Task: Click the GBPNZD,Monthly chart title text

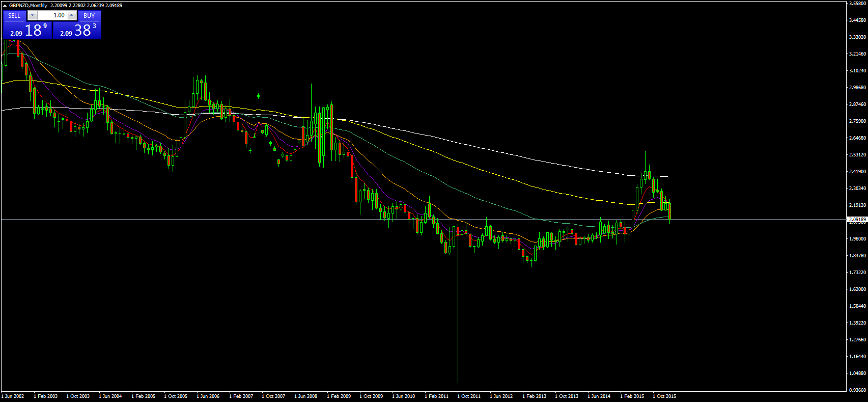Action: pyautogui.click(x=29, y=6)
